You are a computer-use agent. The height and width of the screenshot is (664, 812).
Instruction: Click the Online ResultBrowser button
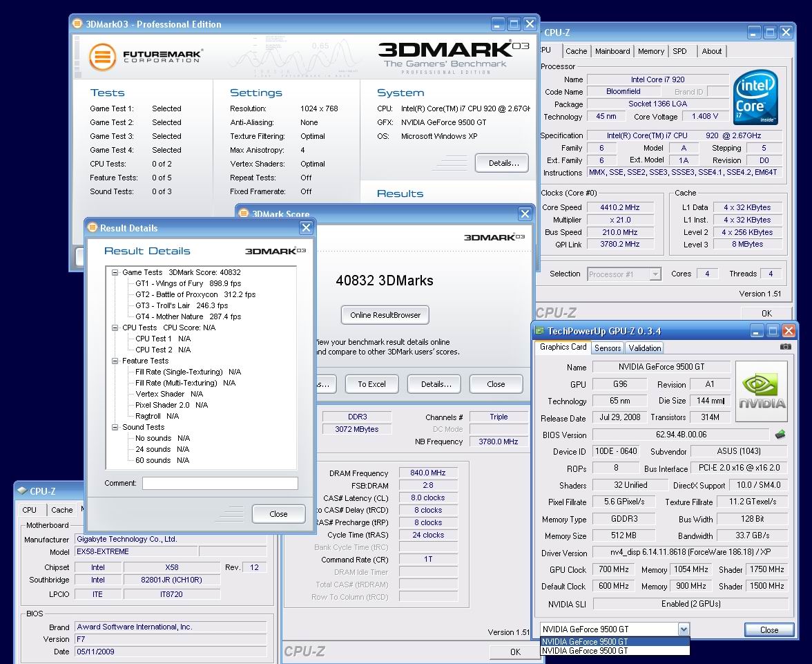tap(385, 314)
